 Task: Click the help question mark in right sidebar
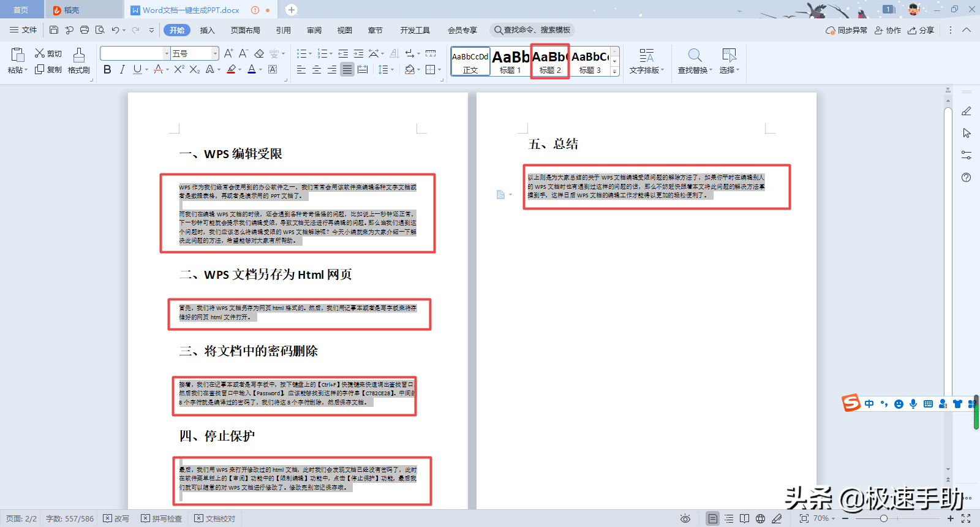tap(967, 177)
